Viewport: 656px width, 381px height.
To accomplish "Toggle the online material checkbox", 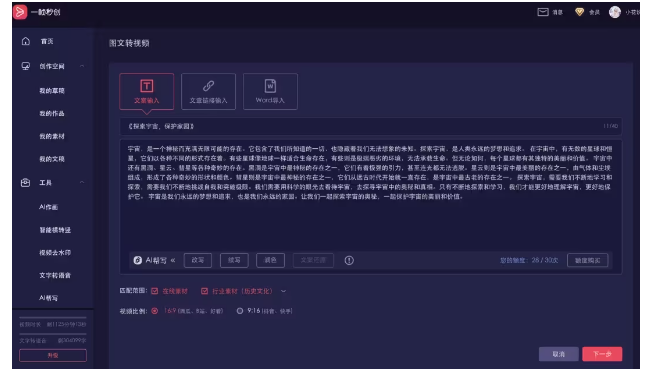I will [x=155, y=291].
